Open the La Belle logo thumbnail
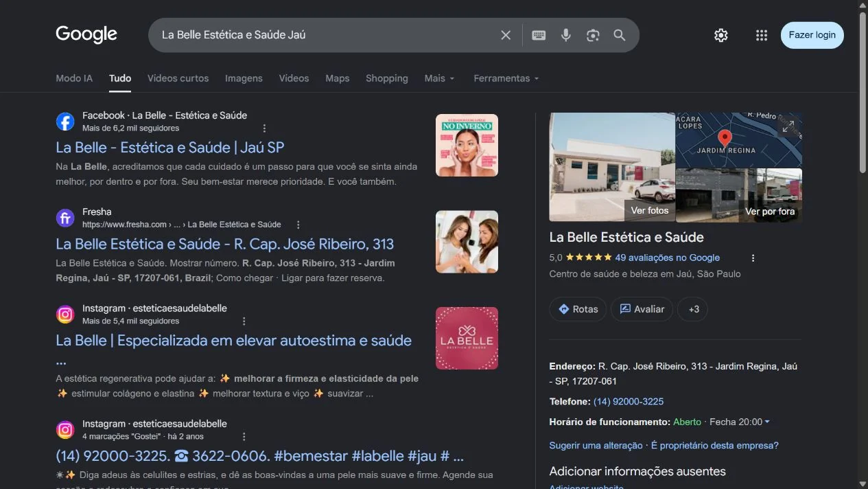 (467, 338)
